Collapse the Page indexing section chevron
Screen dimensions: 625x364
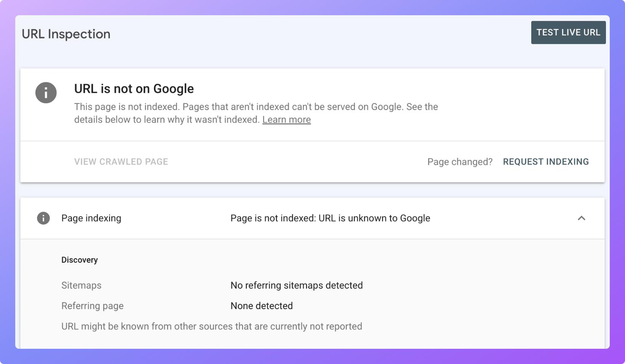pyautogui.click(x=581, y=218)
